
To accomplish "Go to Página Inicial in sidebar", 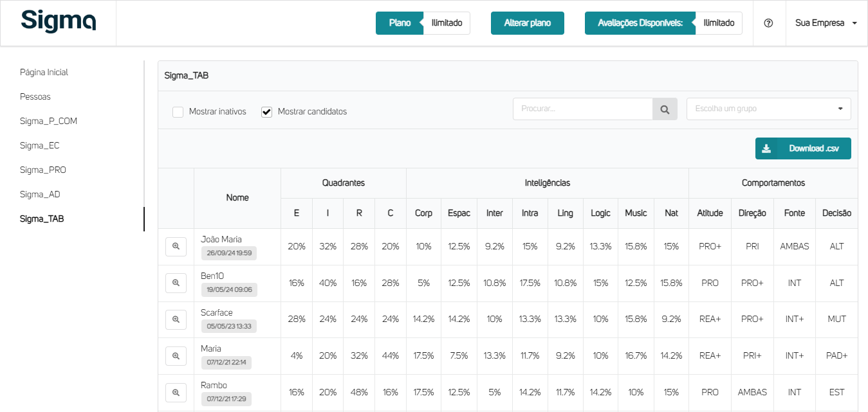I will pos(44,73).
